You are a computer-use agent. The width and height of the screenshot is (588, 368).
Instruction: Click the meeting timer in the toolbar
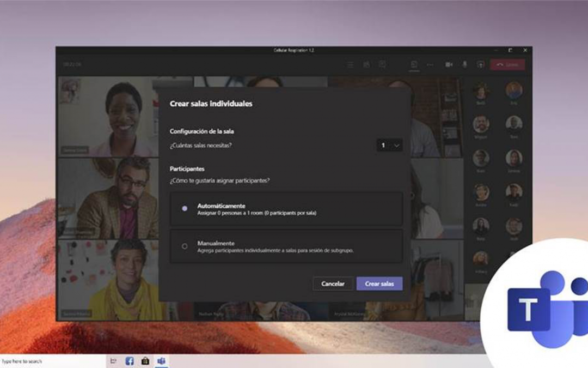(72, 64)
